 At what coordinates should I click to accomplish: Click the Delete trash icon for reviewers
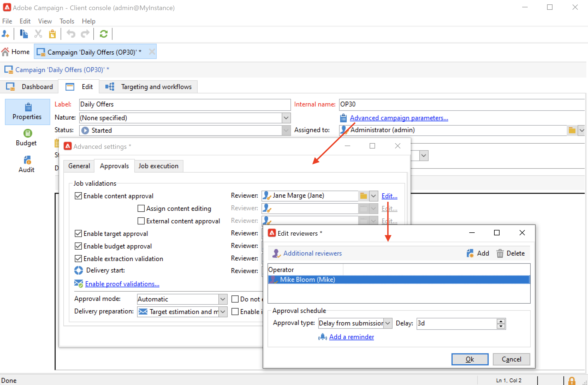click(x=500, y=253)
